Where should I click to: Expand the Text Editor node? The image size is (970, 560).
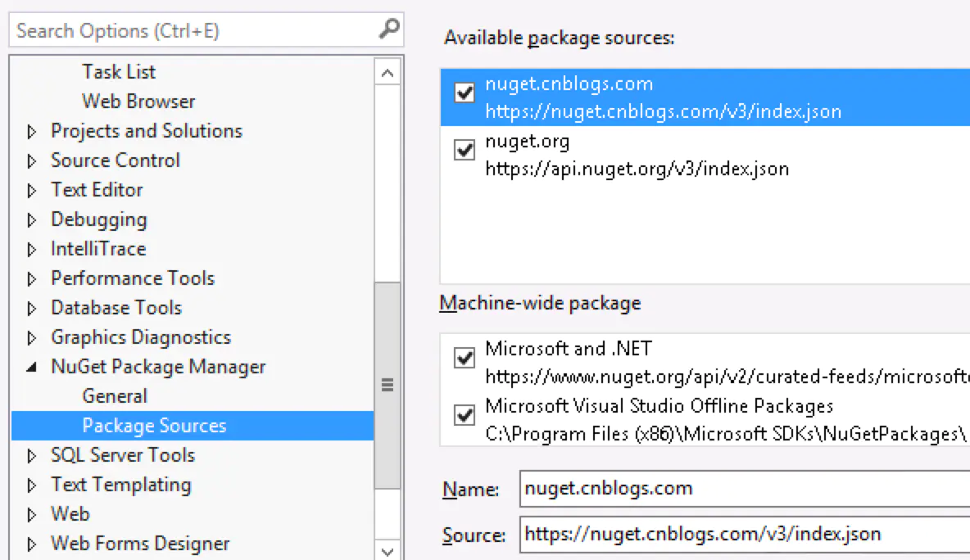click(x=32, y=191)
